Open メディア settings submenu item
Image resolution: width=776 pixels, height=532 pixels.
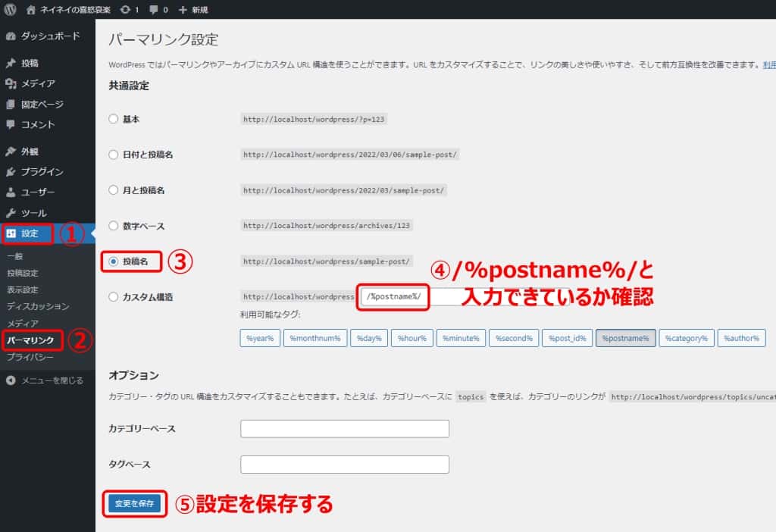point(22,323)
